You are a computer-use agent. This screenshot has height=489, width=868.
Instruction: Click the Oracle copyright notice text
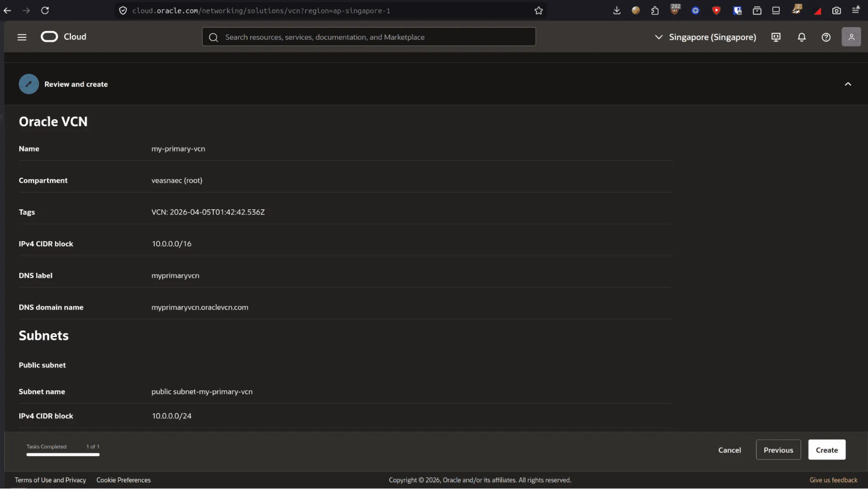(x=480, y=480)
